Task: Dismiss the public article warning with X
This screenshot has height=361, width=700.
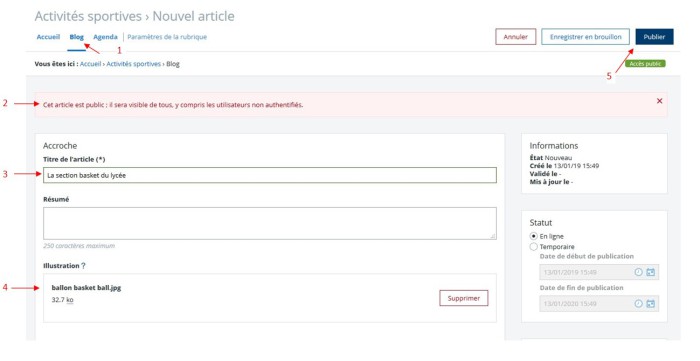Action: point(659,101)
